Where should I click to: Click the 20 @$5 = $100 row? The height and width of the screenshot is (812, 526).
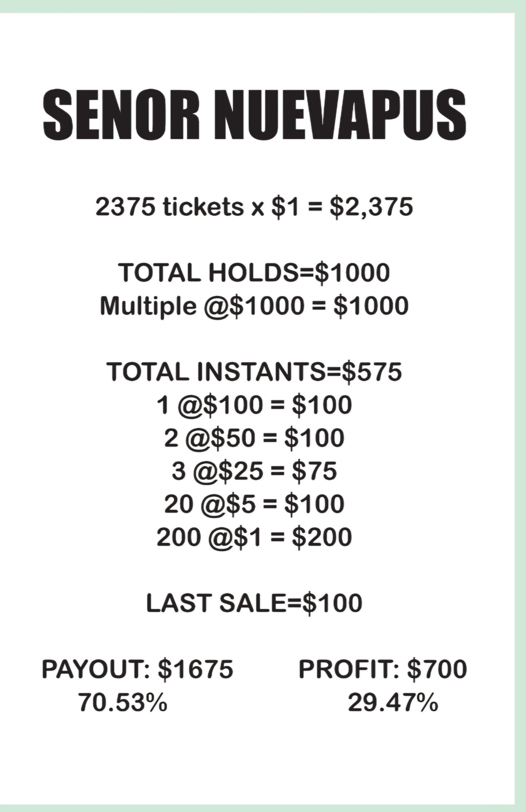[254, 504]
